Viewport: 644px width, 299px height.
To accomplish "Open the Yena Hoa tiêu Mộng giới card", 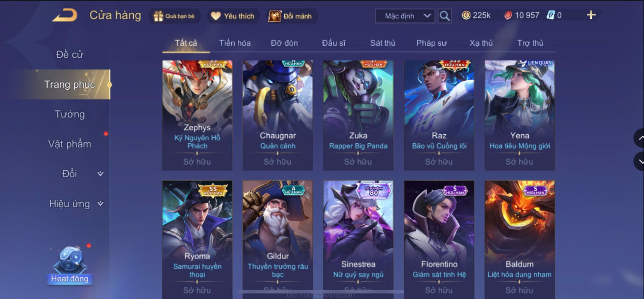I will click(x=520, y=115).
